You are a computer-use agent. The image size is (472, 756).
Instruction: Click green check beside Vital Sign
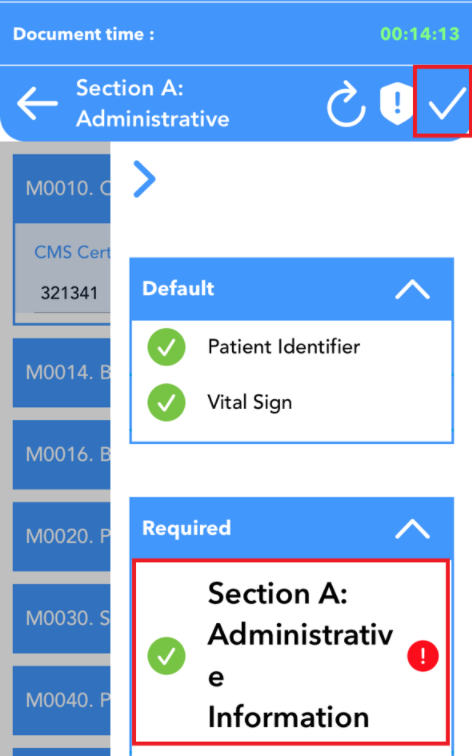[166, 403]
